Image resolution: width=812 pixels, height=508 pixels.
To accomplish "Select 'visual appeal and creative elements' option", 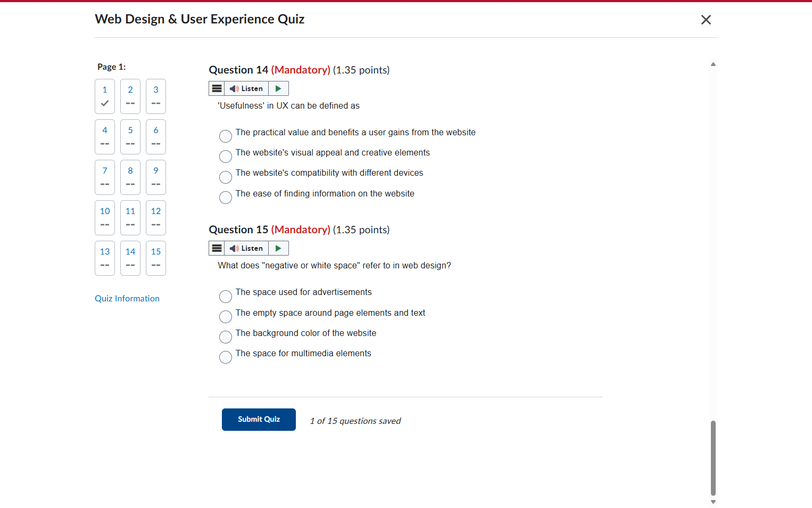I will [x=226, y=157].
